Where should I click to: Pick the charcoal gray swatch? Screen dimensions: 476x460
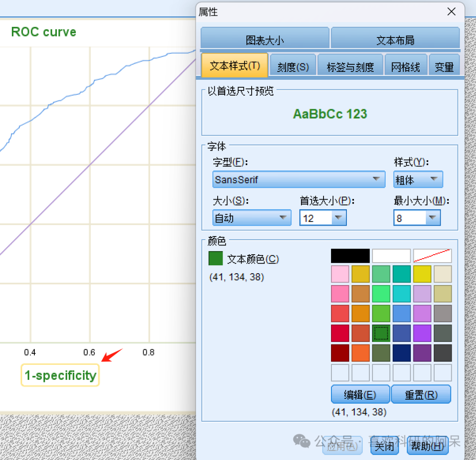tap(443, 352)
